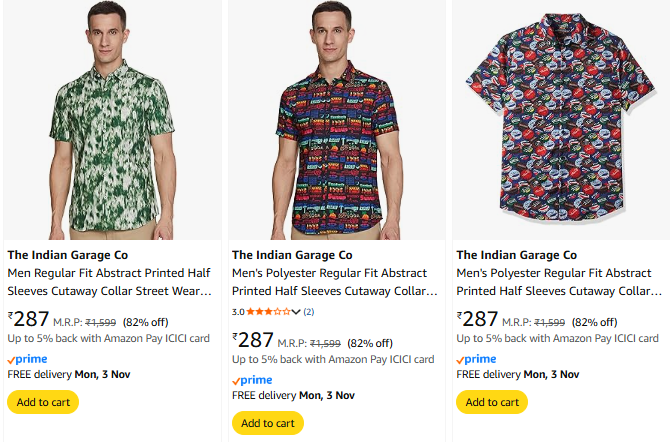Click ₹287 price of green shirt

click(x=29, y=320)
